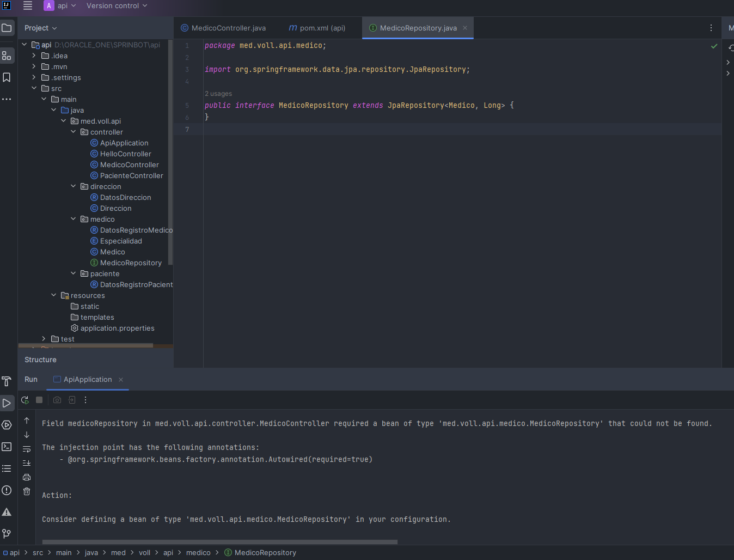Open the Project tool window icon
734x560 pixels.
tap(7, 28)
